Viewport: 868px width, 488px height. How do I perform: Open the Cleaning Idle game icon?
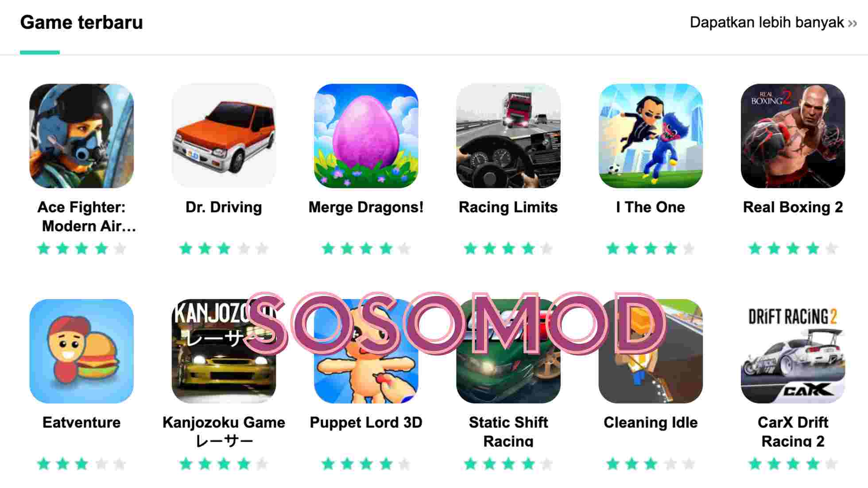pos(651,351)
